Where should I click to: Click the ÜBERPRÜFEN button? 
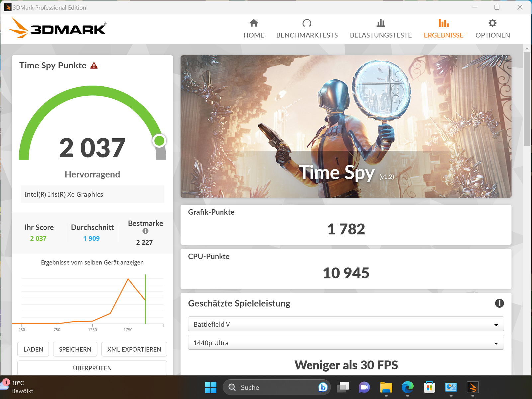92,368
